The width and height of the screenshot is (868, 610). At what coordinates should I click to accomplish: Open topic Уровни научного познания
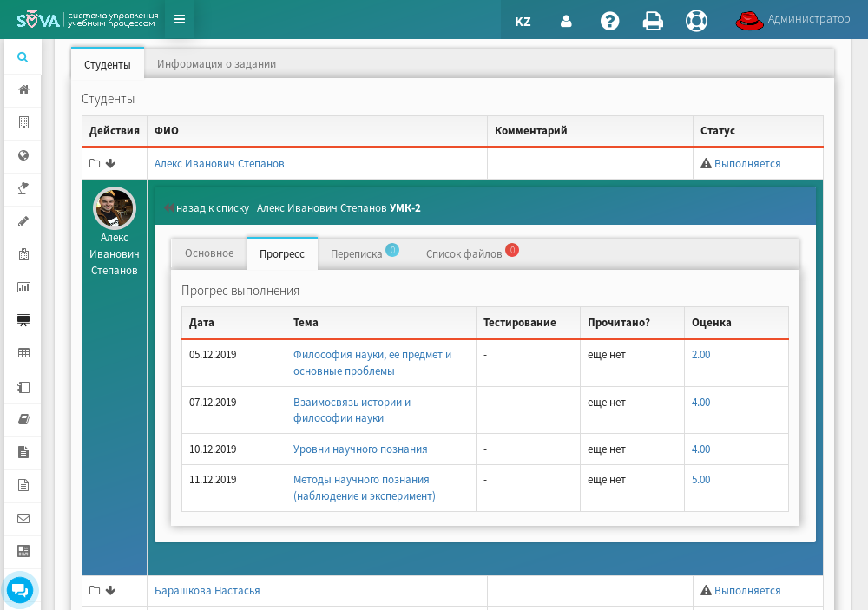(x=360, y=449)
